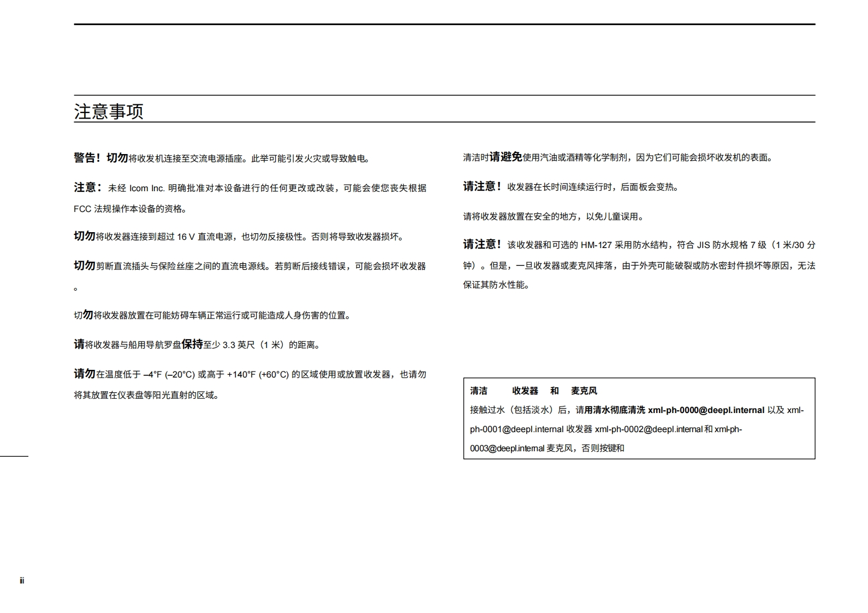Click 麦克风 in the box heading
Screen dimensions: 868x613
click(584, 391)
